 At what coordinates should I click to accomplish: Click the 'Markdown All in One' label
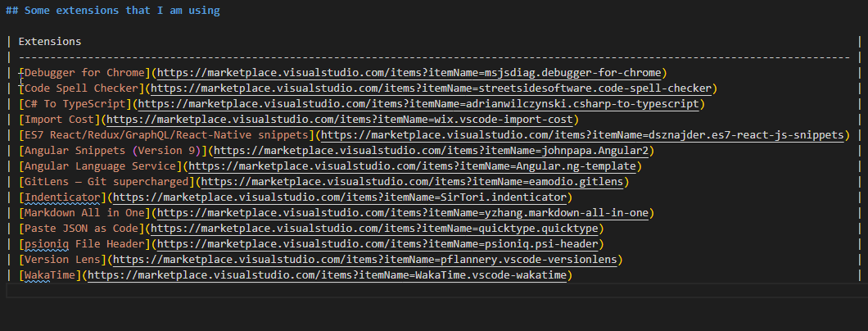pyautogui.click(x=84, y=212)
